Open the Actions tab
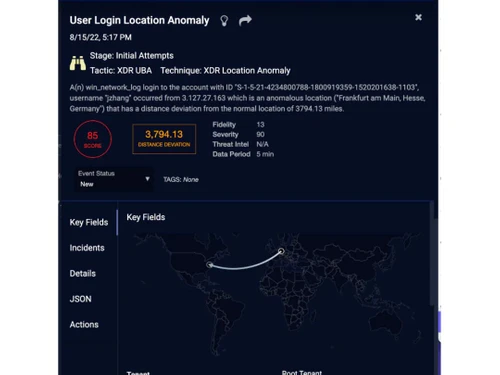Screen dimensions: 500x375 [x=84, y=324]
